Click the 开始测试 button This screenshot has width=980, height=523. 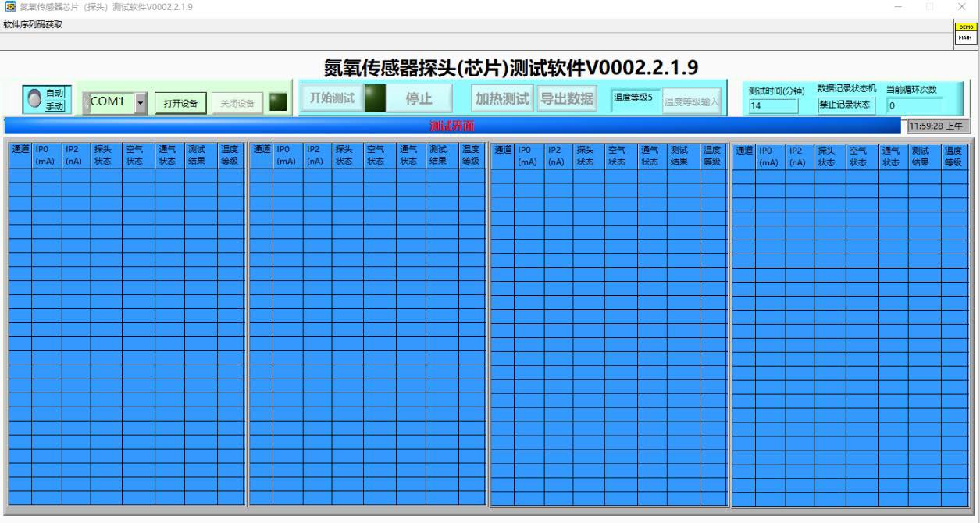pyautogui.click(x=332, y=98)
